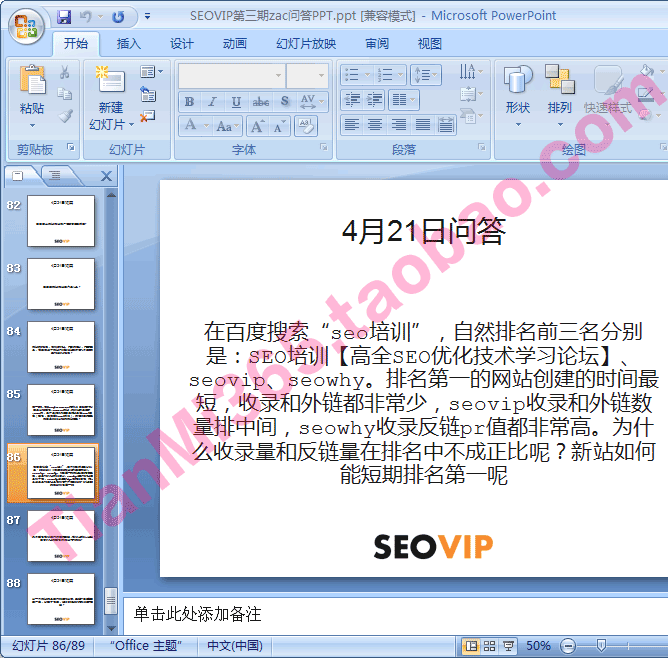The image size is (668, 658).
Task: Select slide 88 thumbnail
Action: point(61,599)
